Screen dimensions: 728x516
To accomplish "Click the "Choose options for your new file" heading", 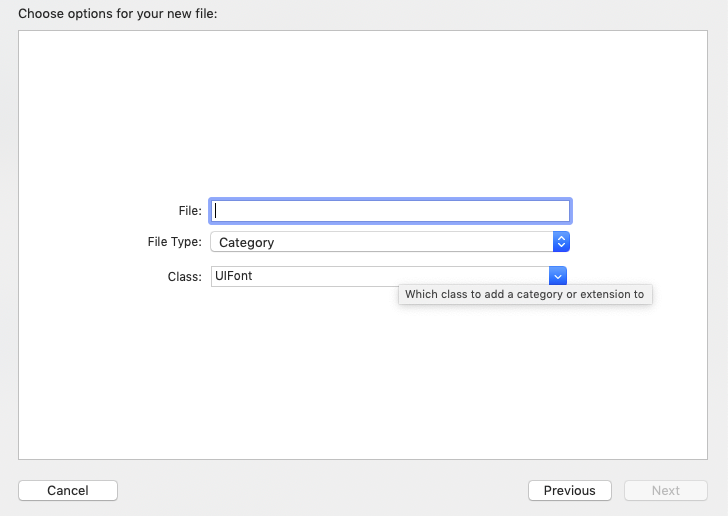I will pos(117,14).
